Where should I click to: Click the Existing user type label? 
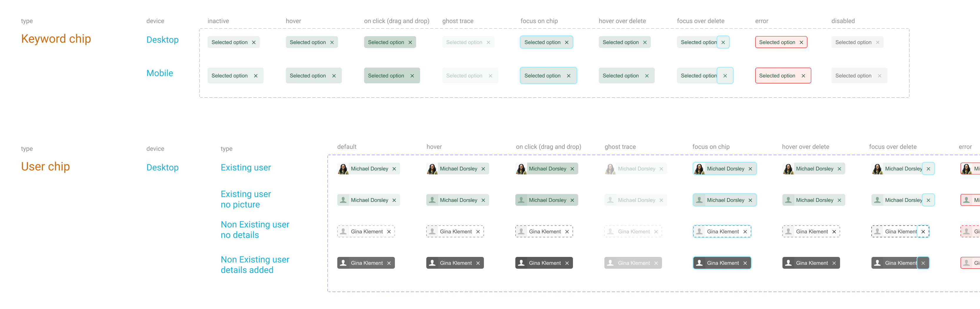246,167
